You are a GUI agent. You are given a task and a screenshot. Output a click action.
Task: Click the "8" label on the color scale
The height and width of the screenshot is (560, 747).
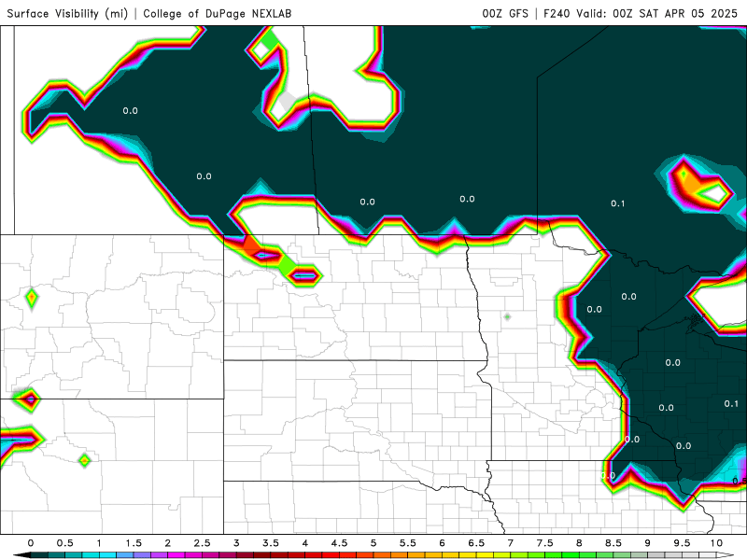click(x=579, y=543)
